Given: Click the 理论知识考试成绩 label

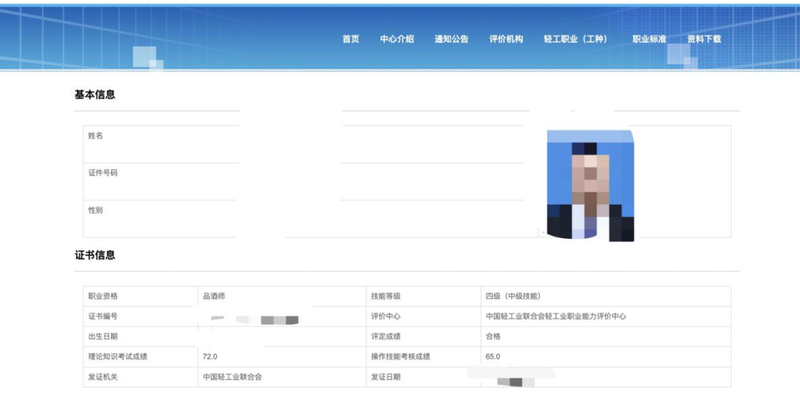Looking at the screenshot, I should 118,357.
